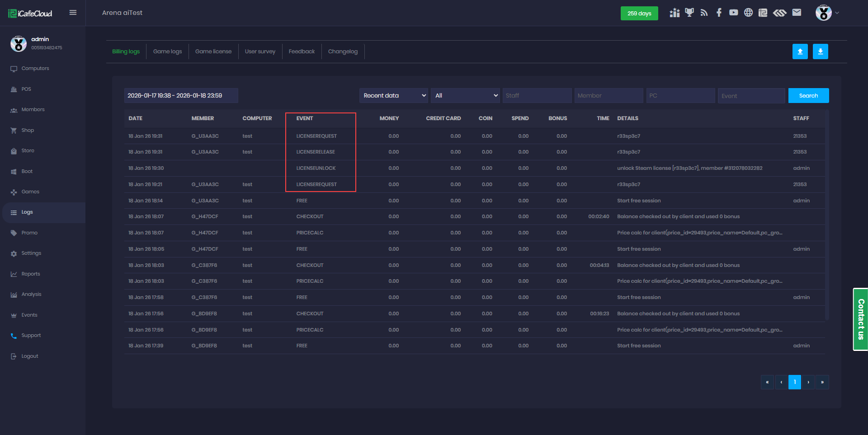The height and width of the screenshot is (435, 868).
Task: Expand the profile avatar menu chevron
Action: pyautogui.click(x=837, y=13)
